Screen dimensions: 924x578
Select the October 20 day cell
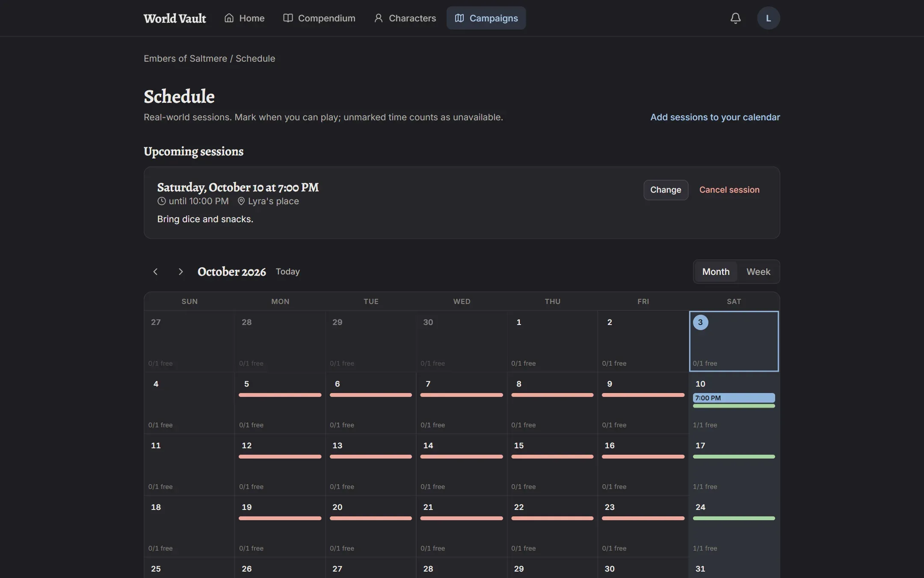[x=370, y=526]
